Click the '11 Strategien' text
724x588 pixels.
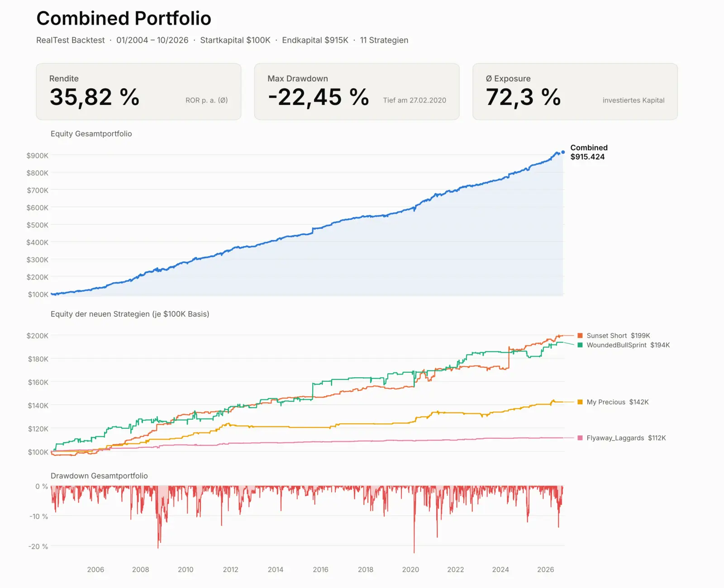(x=384, y=40)
